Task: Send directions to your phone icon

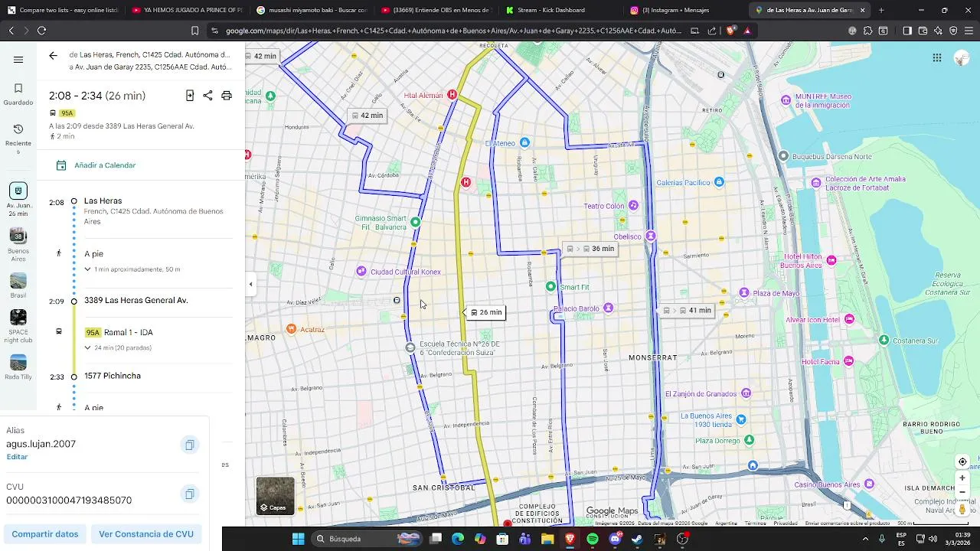Action: (190, 96)
